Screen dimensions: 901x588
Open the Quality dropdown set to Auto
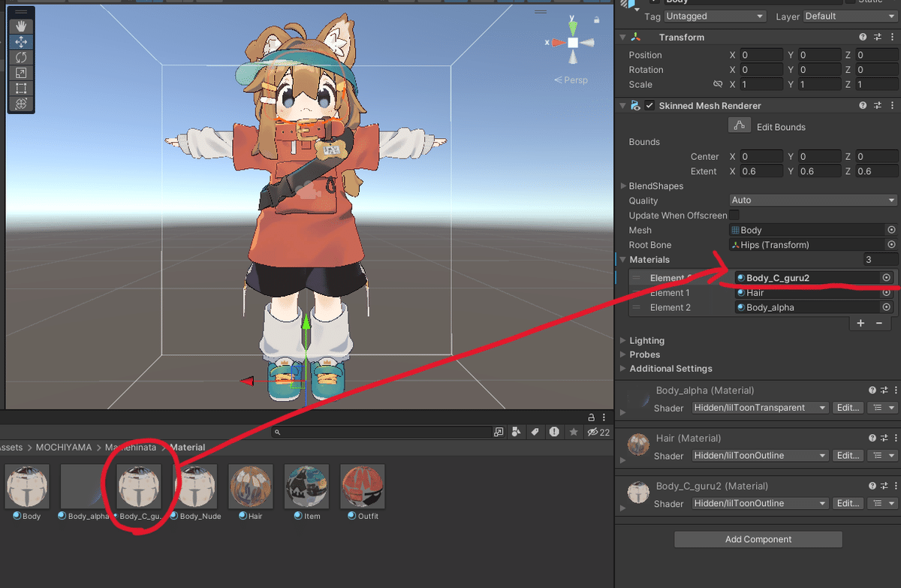click(x=813, y=201)
